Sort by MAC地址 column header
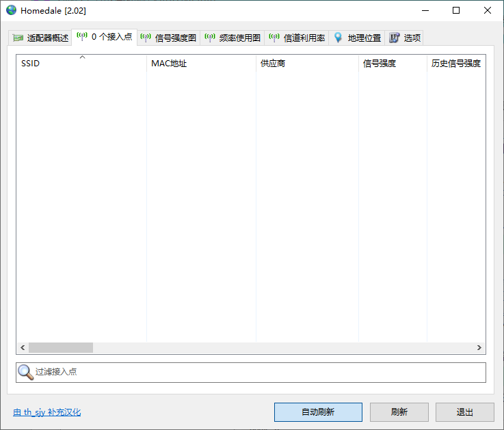The height and width of the screenshot is (430, 504). click(201, 64)
